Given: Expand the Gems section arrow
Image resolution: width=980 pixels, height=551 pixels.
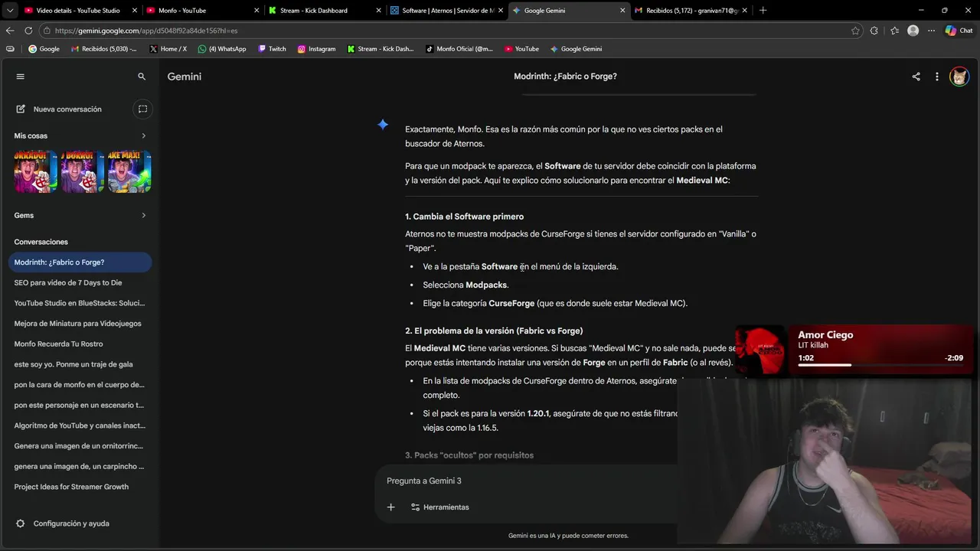Looking at the screenshot, I should pos(143,215).
